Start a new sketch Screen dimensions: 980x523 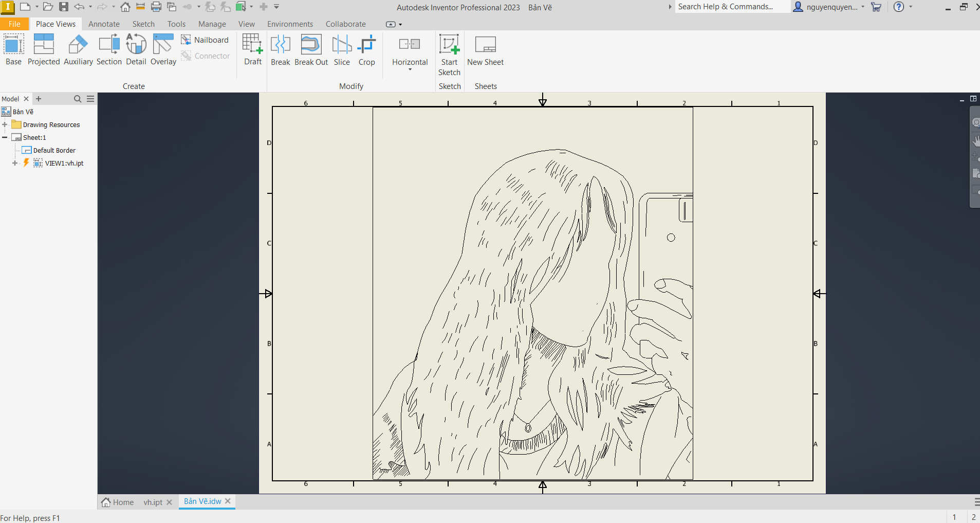pyautogui.click(x=449, y=55)
